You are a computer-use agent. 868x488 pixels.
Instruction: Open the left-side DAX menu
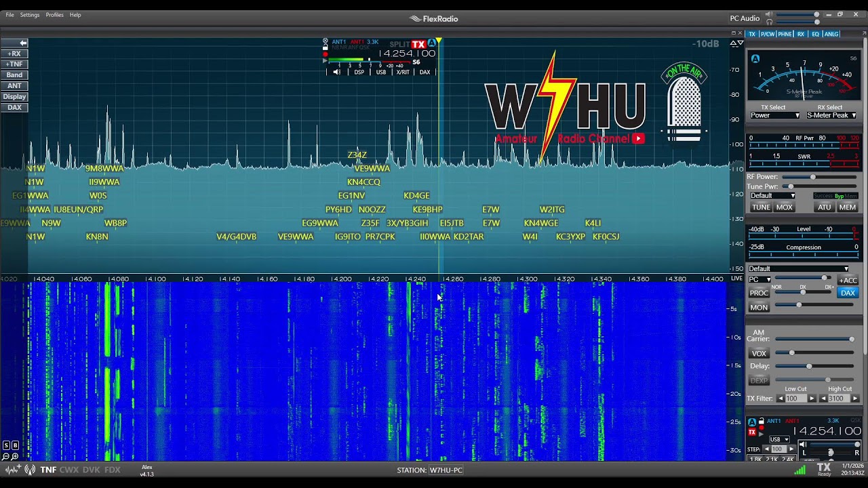[x=14, y=108]
